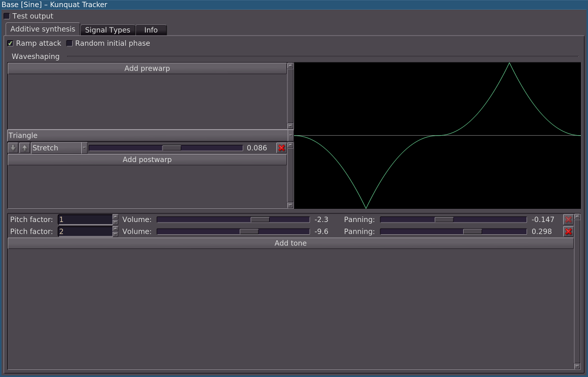The height and width of the screenshot is (377, 588).
Task: Move the Stretch warp down with arrow icon
Action: pyautogui.click(x=13, y=148)
